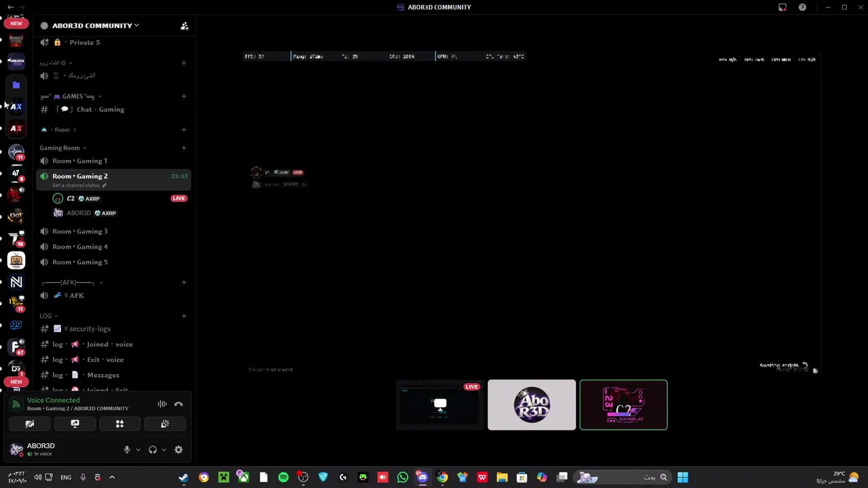The width and height of the screenshot is (868, 488).
Task: Open Chat · Gaming text channel
Action: coord(113,109)
